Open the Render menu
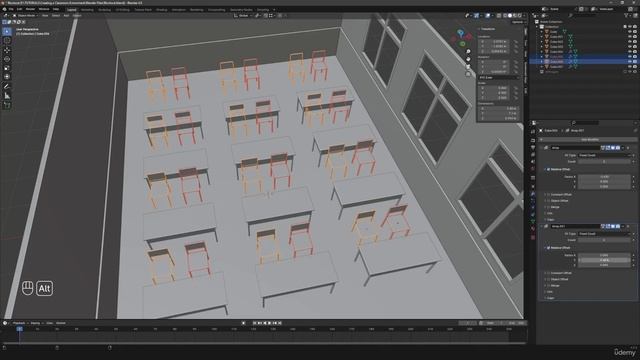Screen dimensions: 640x360 coord(30,9)
